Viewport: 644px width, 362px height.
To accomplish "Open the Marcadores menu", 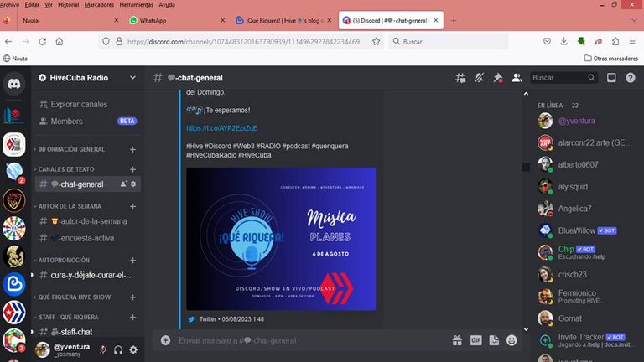I will point(99,4).
